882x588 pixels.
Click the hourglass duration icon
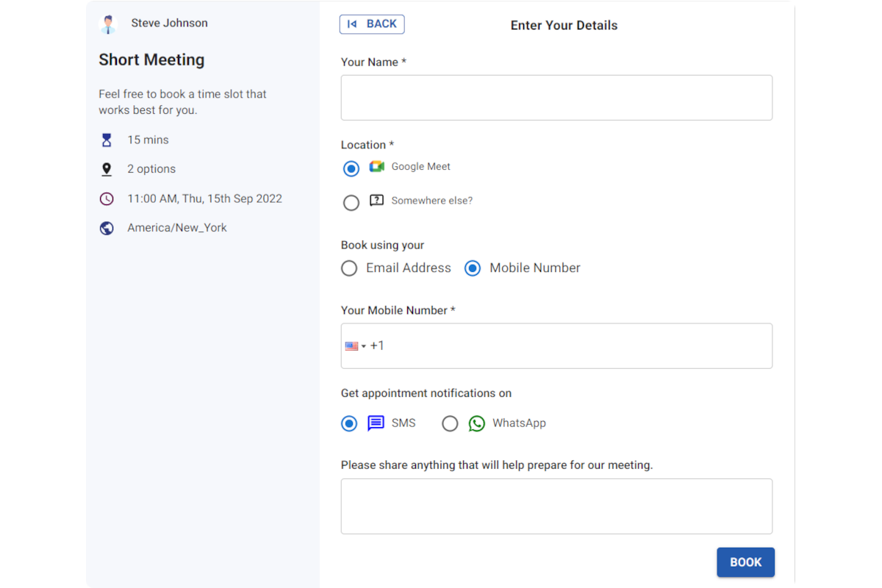tap(107, 140)
